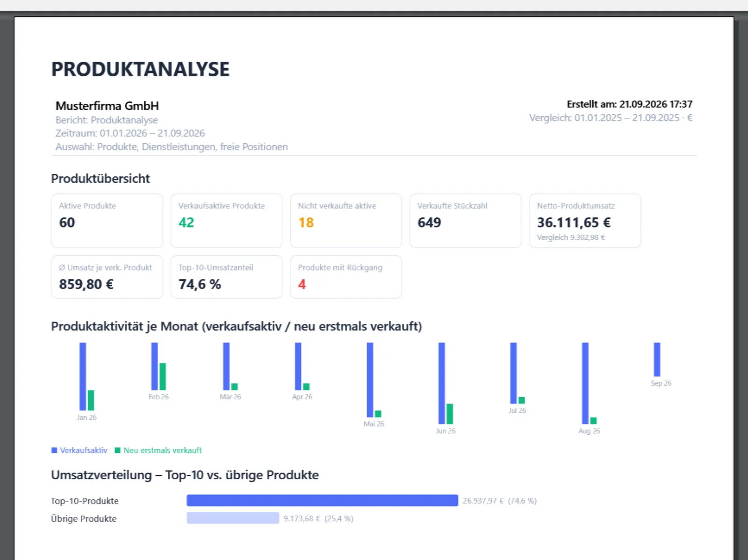
Task: Click the blue Mär 26 bar
Action: [226, 366]
